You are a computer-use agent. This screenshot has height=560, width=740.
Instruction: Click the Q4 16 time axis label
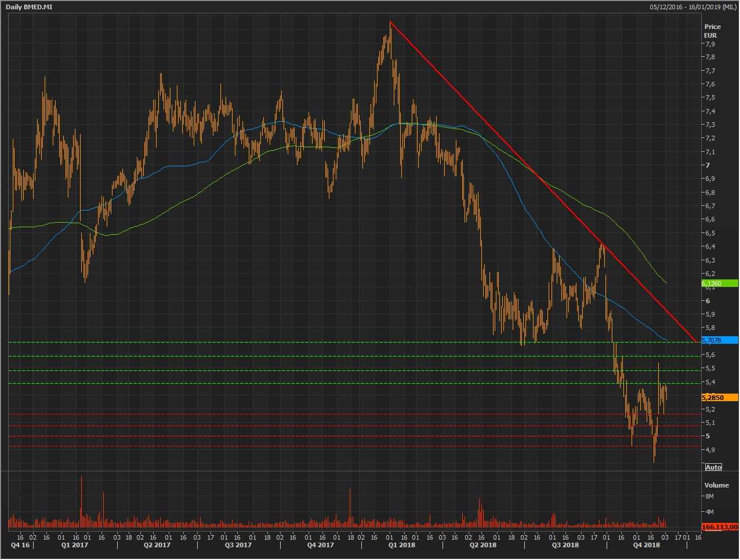coord(20,546)
